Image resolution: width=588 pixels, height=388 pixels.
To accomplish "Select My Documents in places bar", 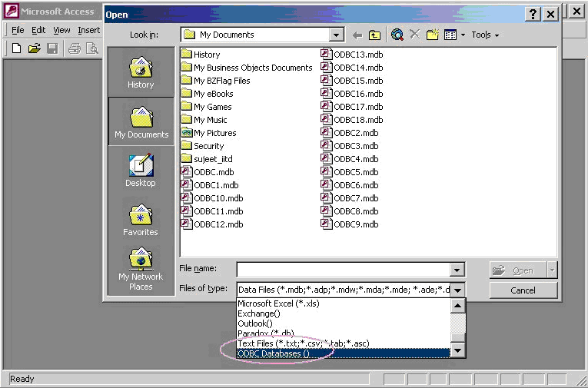I will [141, 122].
